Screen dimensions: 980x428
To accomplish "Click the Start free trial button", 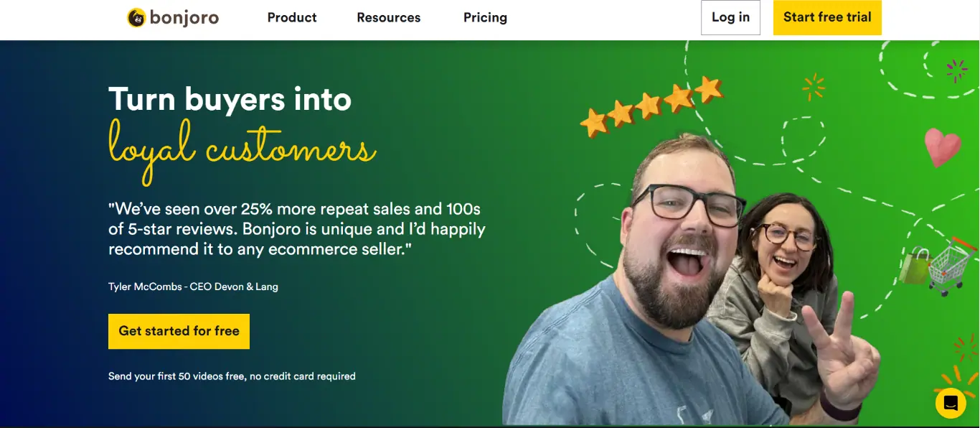I will click(x=827, y=18).
